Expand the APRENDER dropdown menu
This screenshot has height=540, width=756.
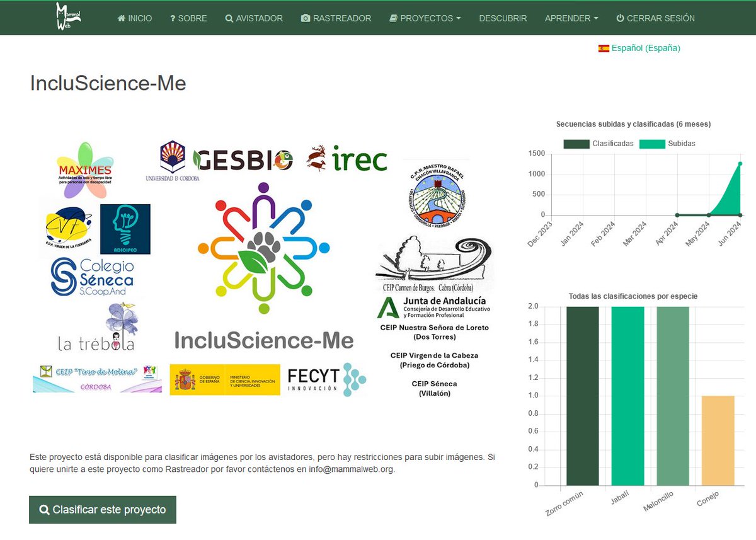pyautogui.click(x=571, y=18)
